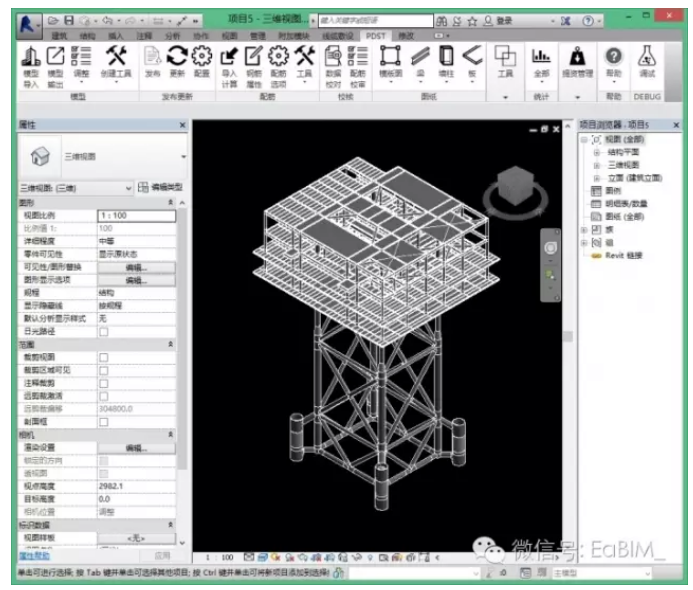Viewport: 693px width, 590px height.
Task: Click the 调试 flask debug icon
Action: [647, 56]
